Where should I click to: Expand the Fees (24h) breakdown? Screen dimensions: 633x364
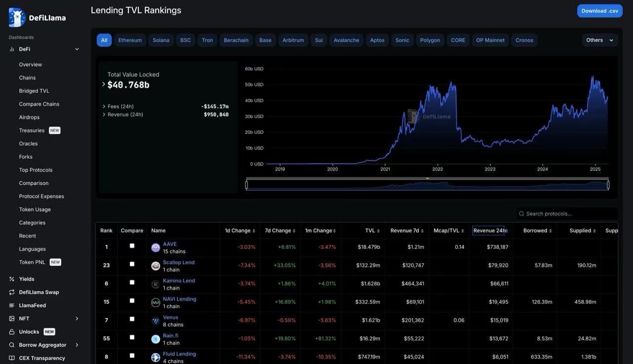coord(104,107)
